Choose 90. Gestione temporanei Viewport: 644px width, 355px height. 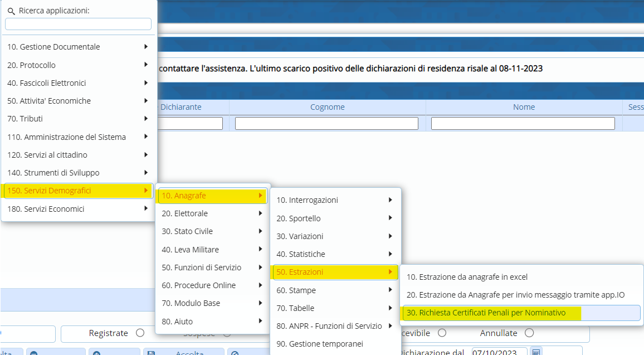click(320, 344)
